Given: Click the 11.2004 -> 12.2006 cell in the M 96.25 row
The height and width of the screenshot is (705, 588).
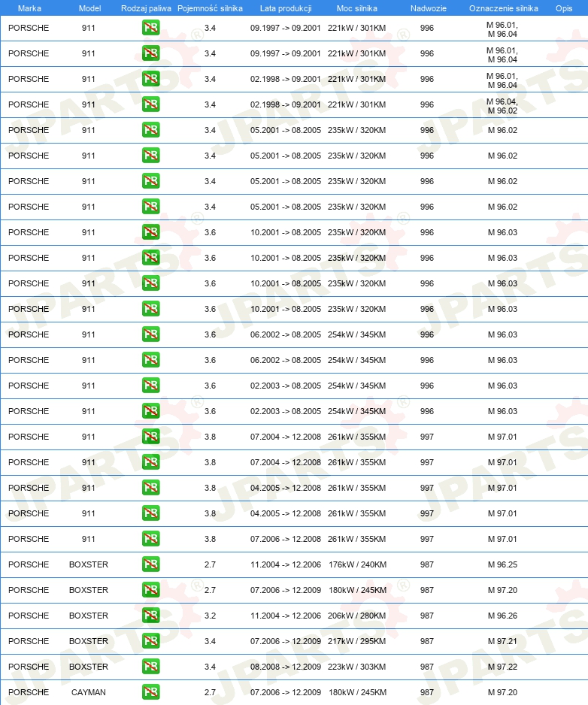Looking at the screenshot, I should 286,564.
